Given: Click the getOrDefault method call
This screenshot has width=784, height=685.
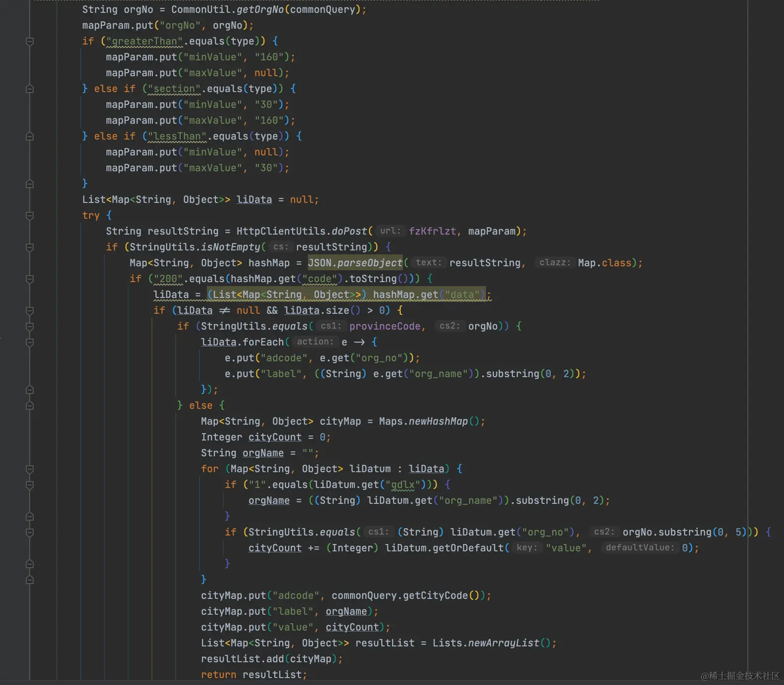Looking at the screenshot, I should tap(468, 548).
